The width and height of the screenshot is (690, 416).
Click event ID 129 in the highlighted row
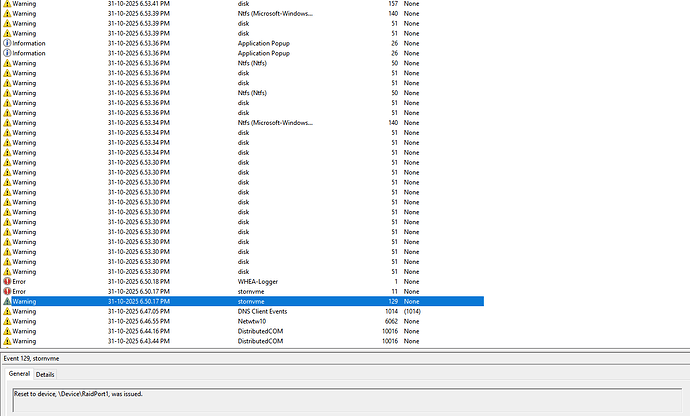(392, 301)
